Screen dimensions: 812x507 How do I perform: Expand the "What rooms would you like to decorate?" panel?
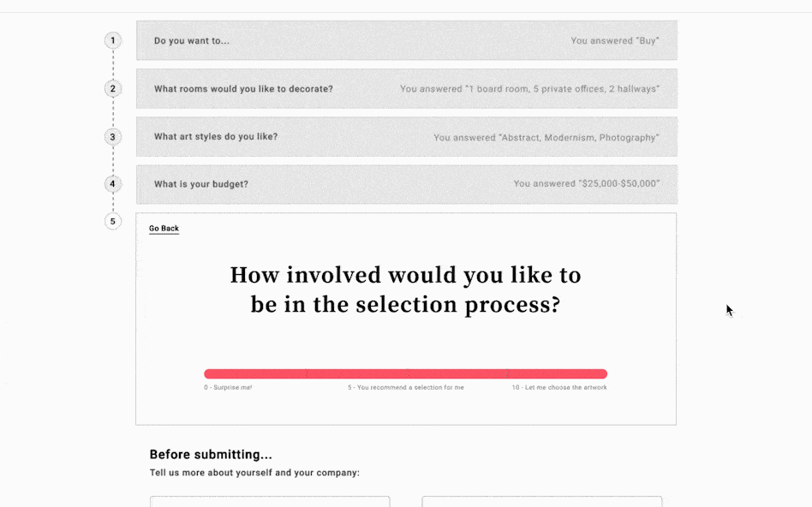pyautogui.click(x=407, y=88)
